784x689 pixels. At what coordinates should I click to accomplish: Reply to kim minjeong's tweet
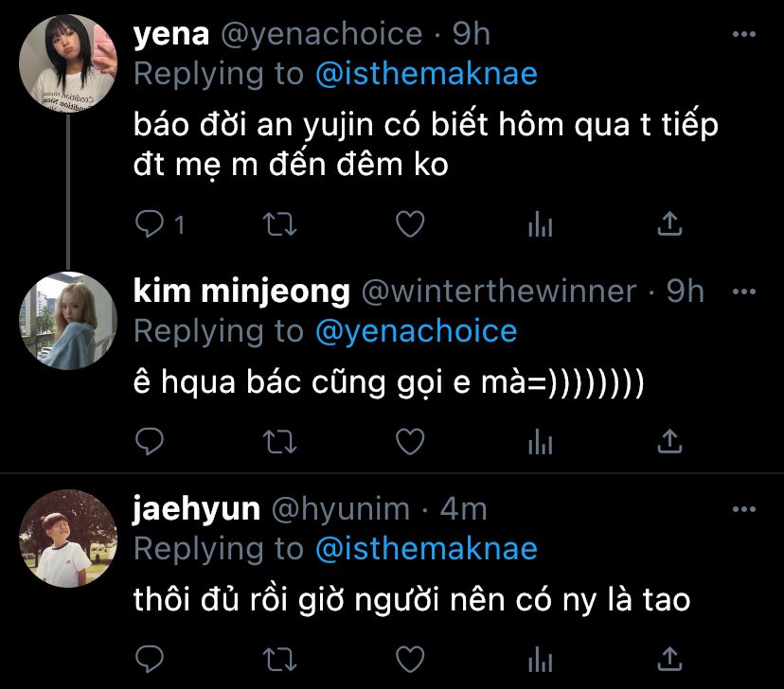150,441
